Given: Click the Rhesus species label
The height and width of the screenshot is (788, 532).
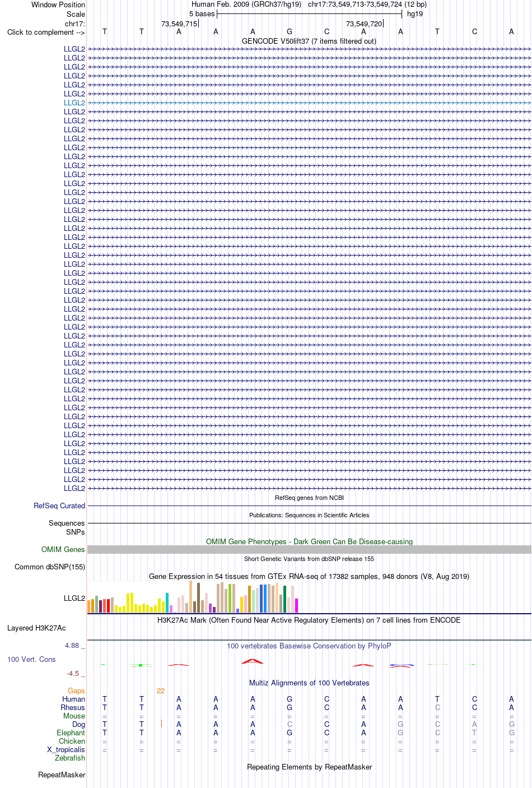Looking at the screenshot, I should (x=73, y=707).
